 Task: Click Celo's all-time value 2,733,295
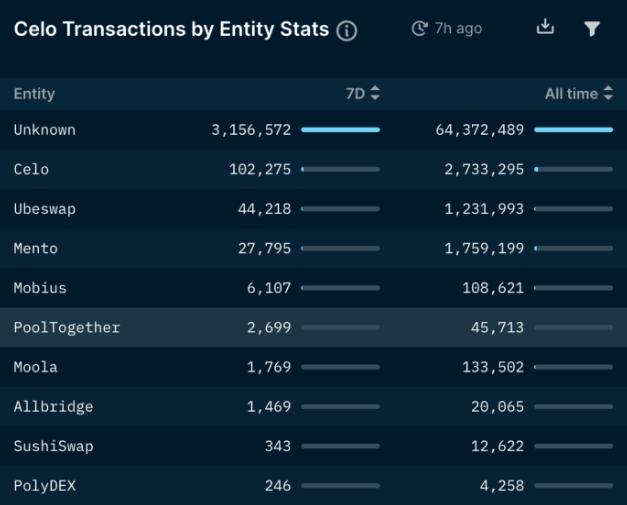(484, 170)
